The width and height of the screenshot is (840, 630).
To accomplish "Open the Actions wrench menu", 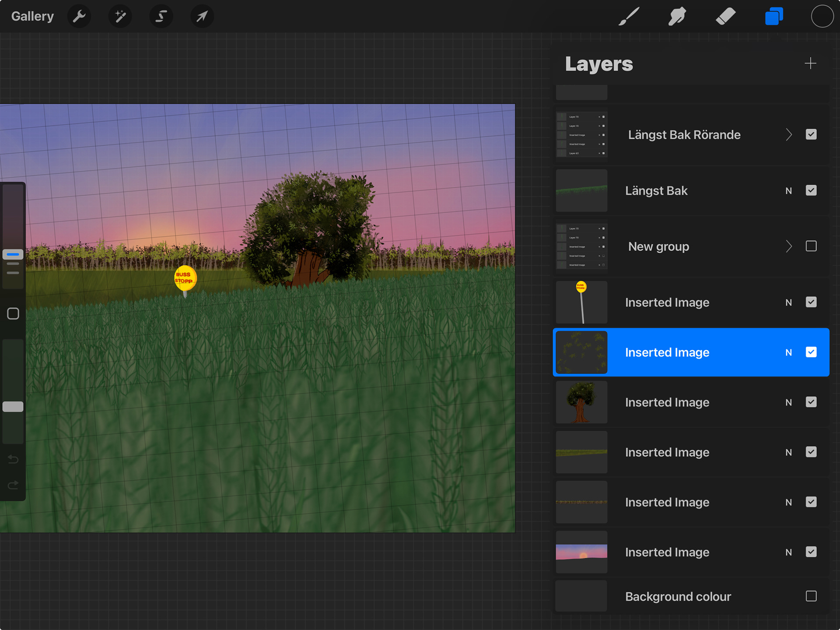I will pyautogui.click(x=79, y=17).
